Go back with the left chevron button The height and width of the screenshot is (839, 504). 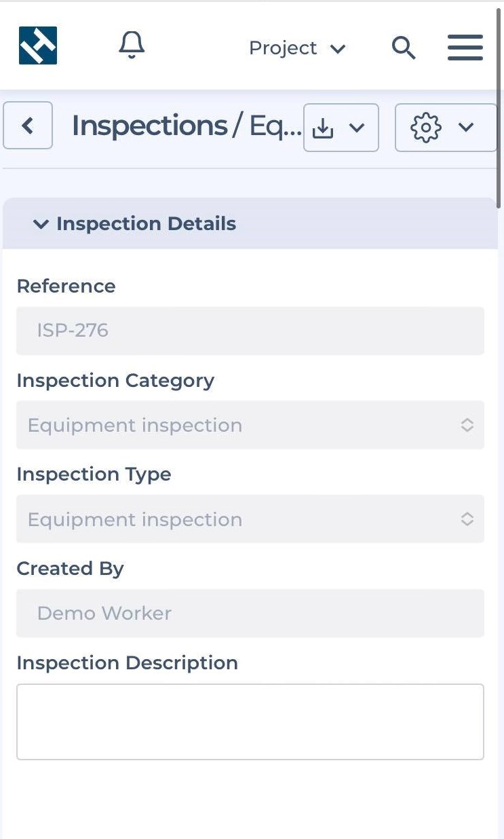click(28, 126)
